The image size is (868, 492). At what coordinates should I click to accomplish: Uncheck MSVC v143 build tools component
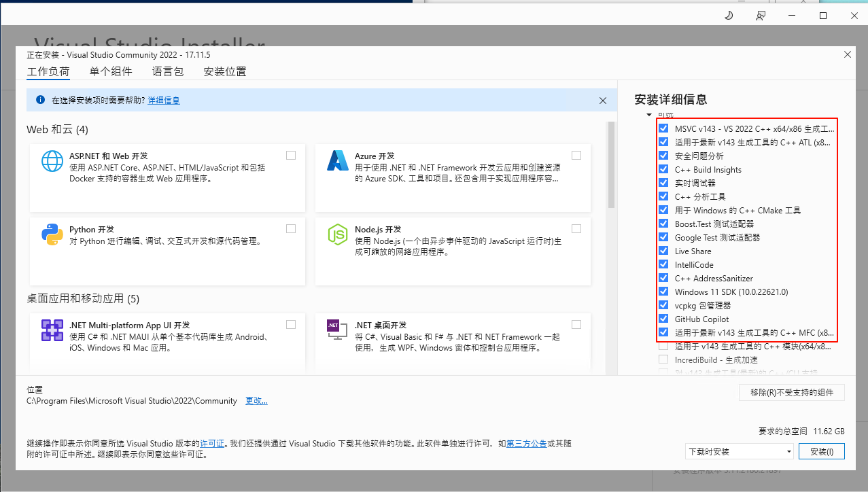click(663, 128)
